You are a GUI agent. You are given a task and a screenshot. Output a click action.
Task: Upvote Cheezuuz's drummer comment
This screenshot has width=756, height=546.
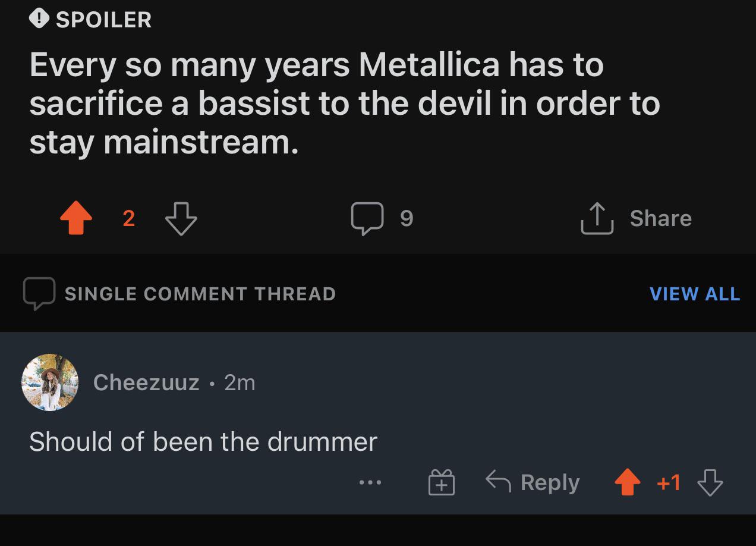627,483
